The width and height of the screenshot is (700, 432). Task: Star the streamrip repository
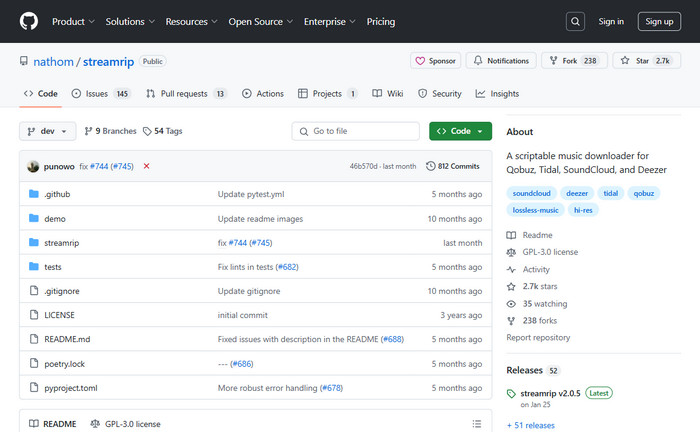pyautogui.click(x=646, y=61)
